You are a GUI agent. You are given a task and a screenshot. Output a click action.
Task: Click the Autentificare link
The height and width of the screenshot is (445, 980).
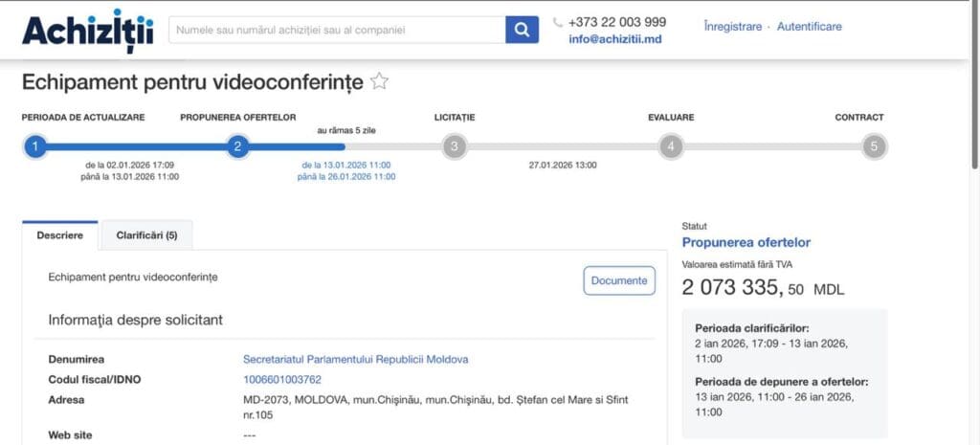[809, 27]
